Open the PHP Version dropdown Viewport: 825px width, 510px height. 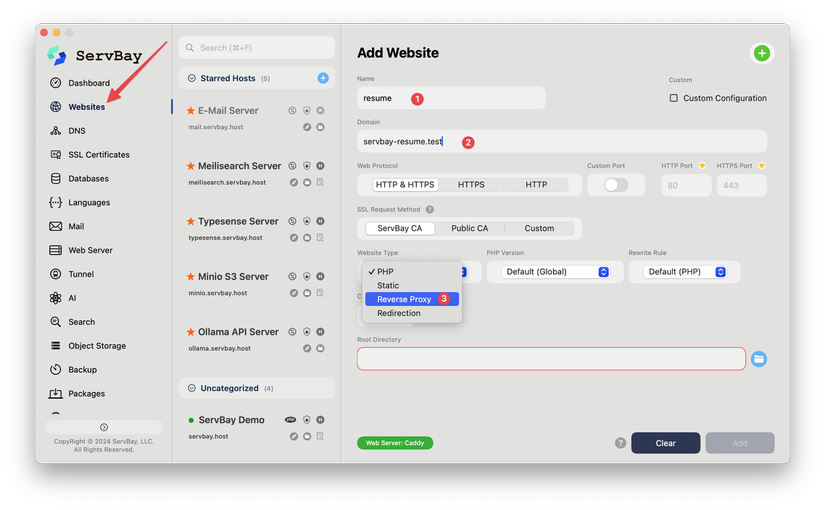[x=555, y=272]
